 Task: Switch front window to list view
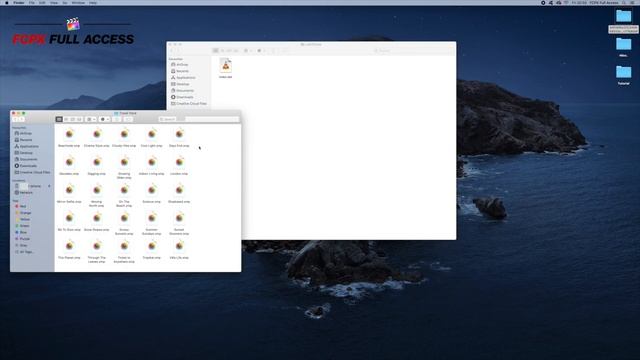(x=66, y=119)
